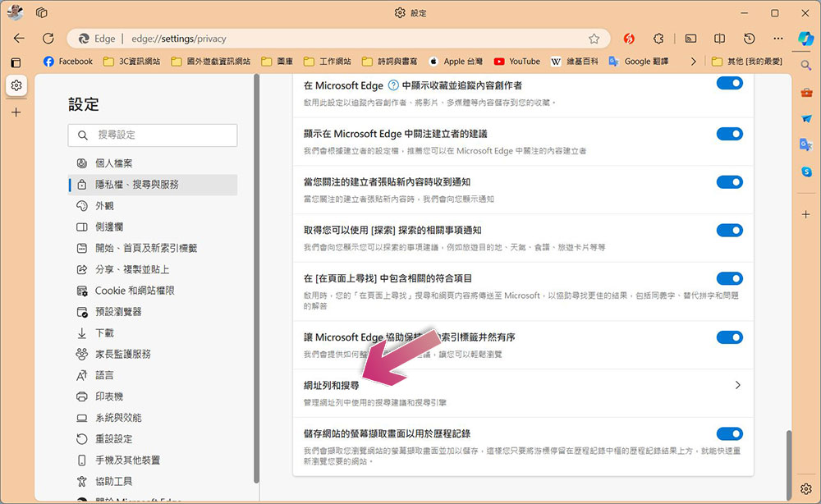The image size is (821, 504).
Task: Click sidebar search magnifier icon
Action: click(806, 66)
